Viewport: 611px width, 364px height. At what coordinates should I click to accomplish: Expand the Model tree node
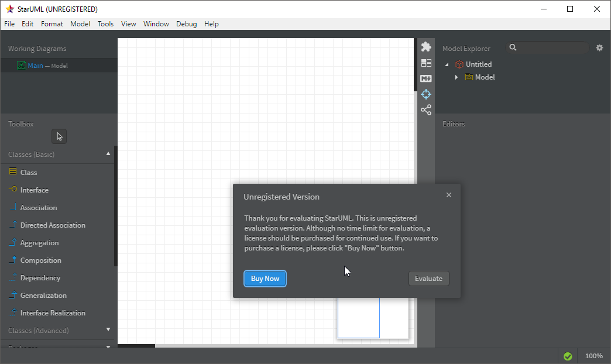pyautogui.click(x=456, y=77)
